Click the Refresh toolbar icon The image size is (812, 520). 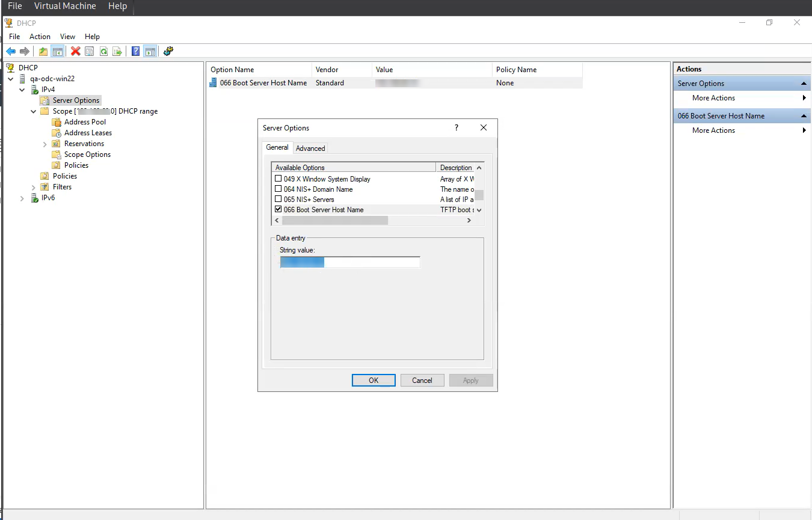coord(103,52)
